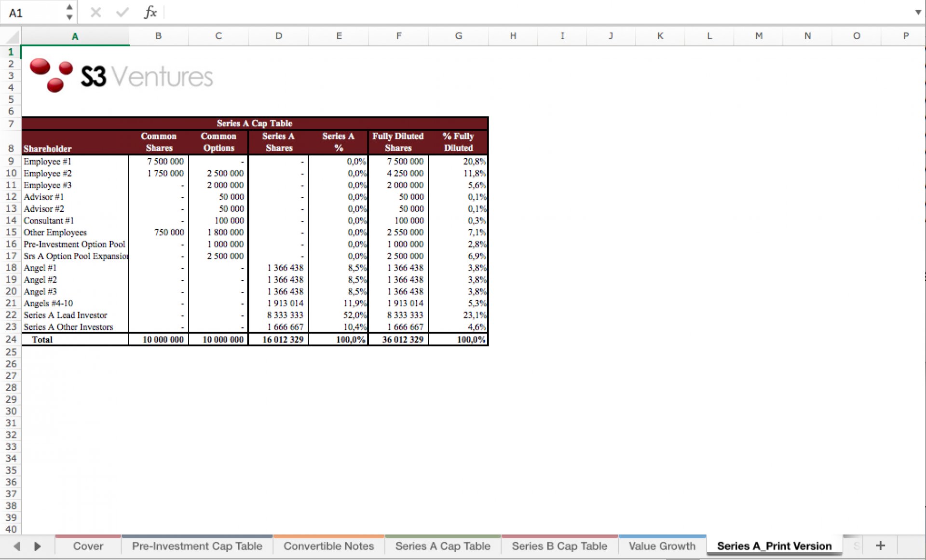Expand the formula bar with the arrow
Image resolution: width=926 pixels, height=560 pixels.
click(918, 13)
